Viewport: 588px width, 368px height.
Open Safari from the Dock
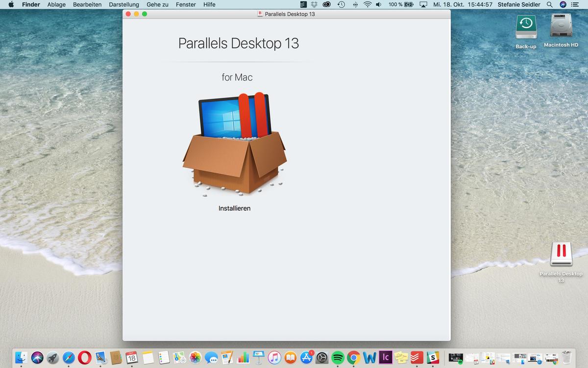point(69,358)
